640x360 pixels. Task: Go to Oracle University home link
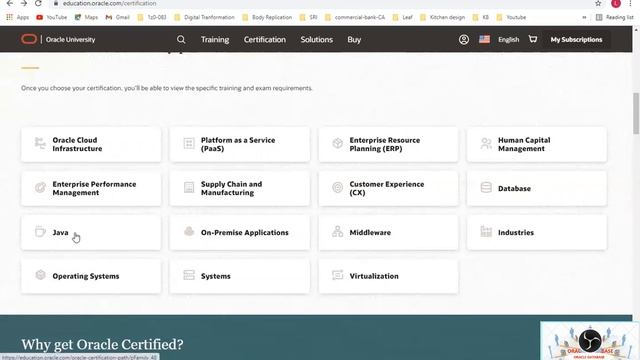70,40
